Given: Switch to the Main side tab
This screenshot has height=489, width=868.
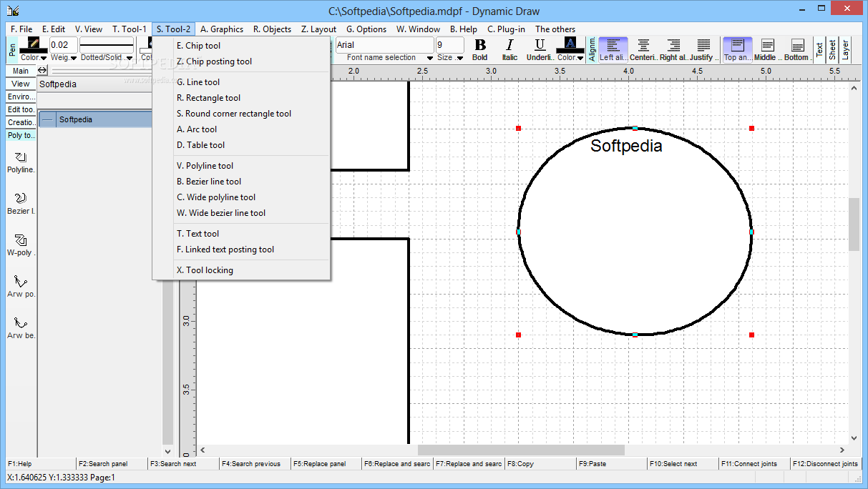Looking at the screenshot, I should point(21,71).
